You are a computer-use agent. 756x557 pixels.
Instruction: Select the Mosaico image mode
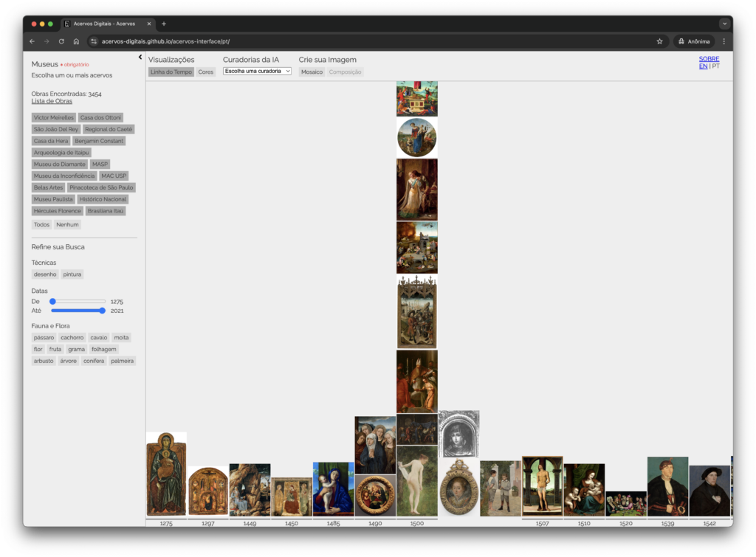tap(312, 72)
